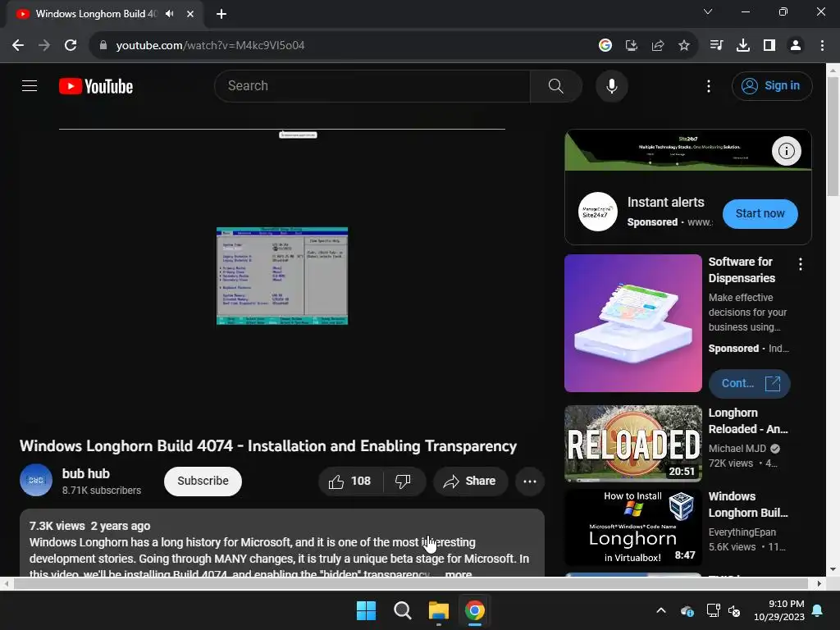Image resolution: width=840 pixels, height=630 pixels.
Task: Open the Windows Start menu
Action: coord(367,610)
